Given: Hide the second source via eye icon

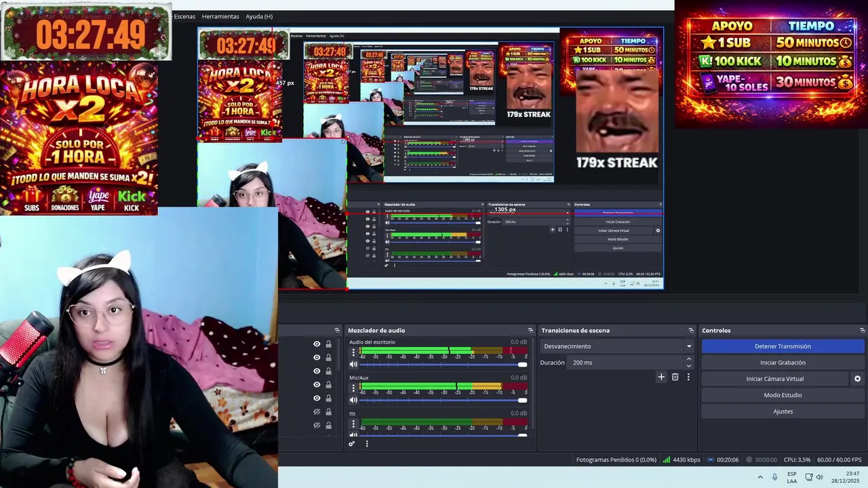Looking at the screenshot, I should click(317, 358).
